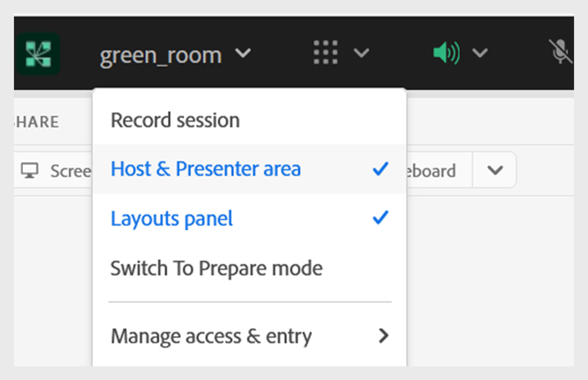Image resolution: width=588 pixels, height=380 pixels.
Task: Open the Manage access & entry submenu arrow
Action: coord(383,336)
